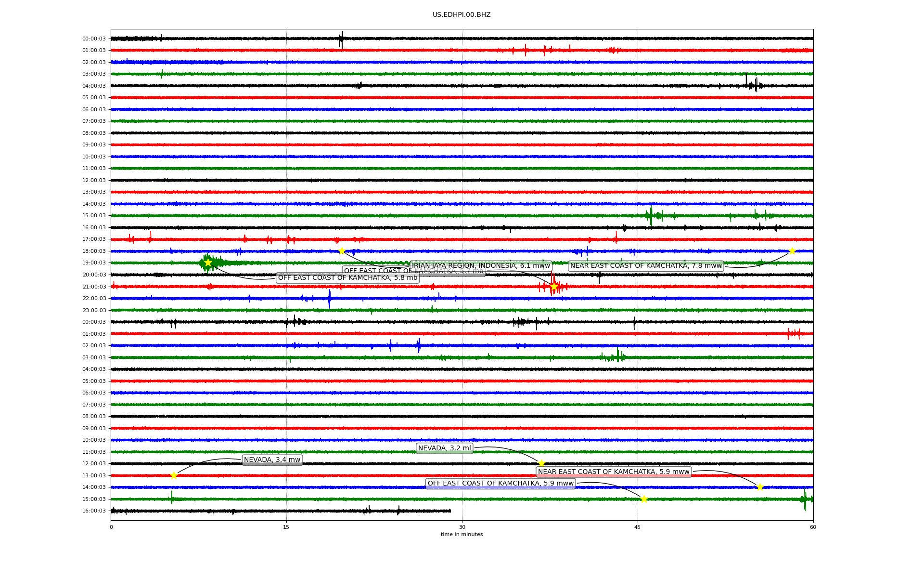Click the IRIAN JAYA REGION, INDONESIA label

[x=481, y=265]
